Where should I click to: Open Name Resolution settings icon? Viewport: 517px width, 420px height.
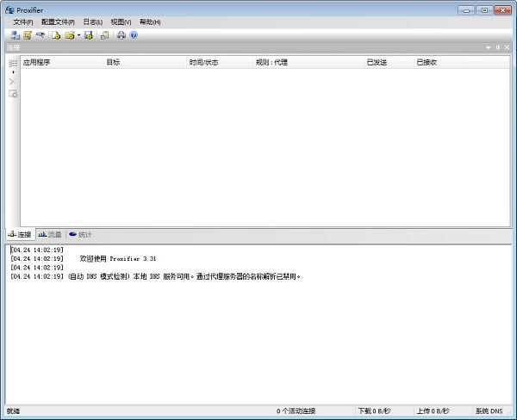tap(40, 35)
